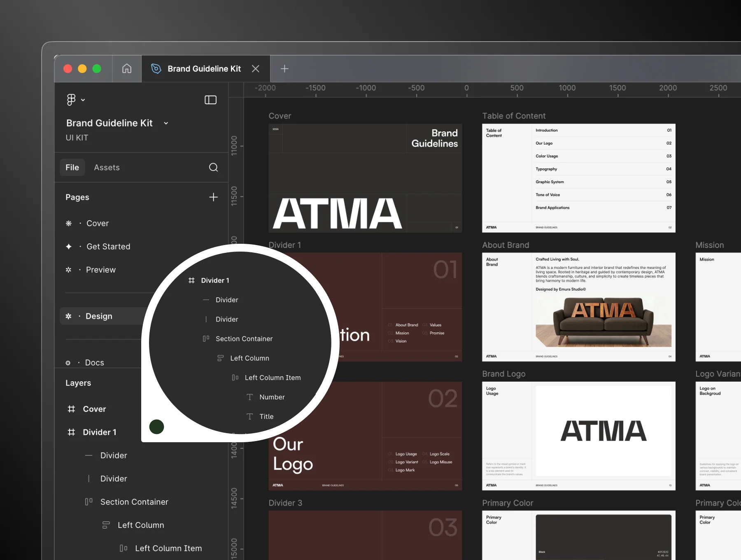The image size is (741, 560).
Task: Select Title text layer in magnified circle
Action: pyautogui.click(x=266, y=416)
